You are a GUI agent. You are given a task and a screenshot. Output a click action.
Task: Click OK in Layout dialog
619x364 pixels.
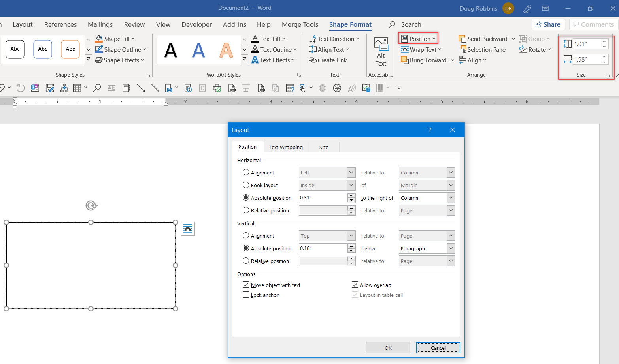point(388,347)
